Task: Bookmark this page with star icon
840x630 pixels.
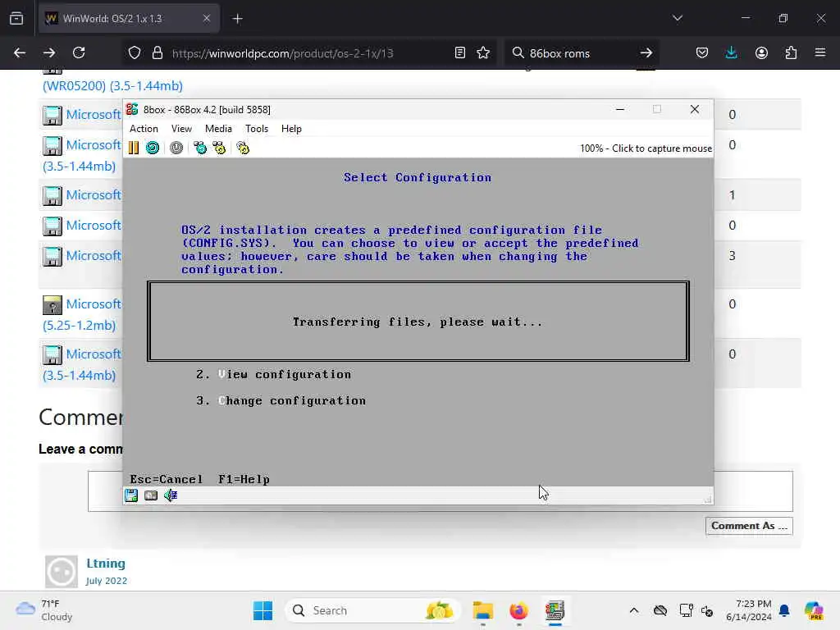Action: [x=483, y=53]
